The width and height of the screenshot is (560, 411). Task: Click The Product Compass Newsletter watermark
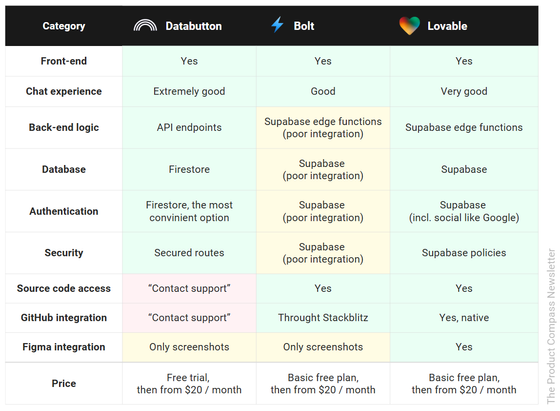click(551, 326)
